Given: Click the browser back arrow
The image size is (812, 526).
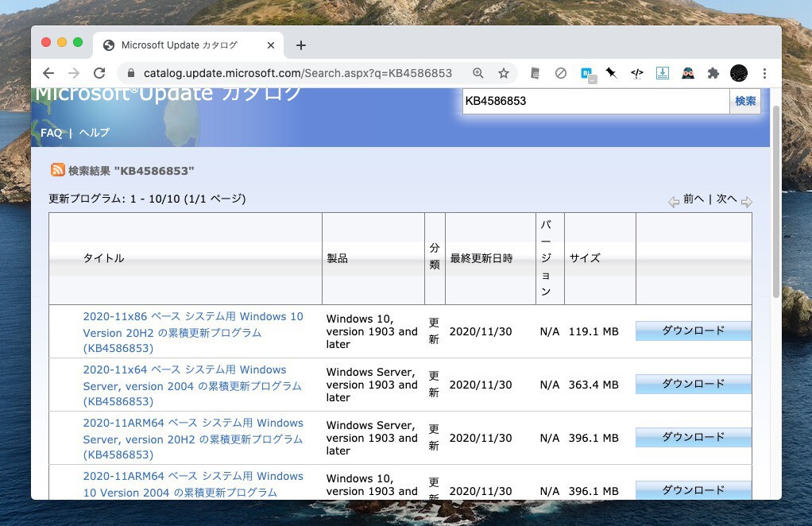Looking at the screenshot, I should click(48, 73).
